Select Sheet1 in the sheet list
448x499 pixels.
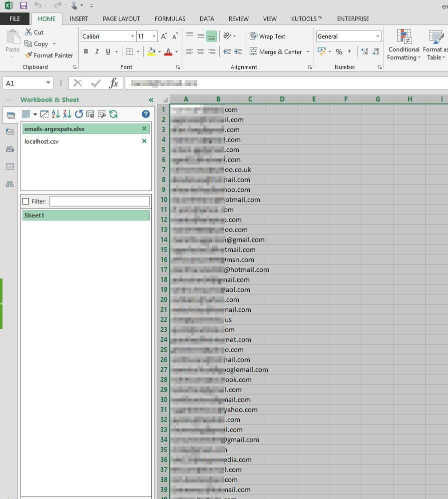(x=86, y=215)
